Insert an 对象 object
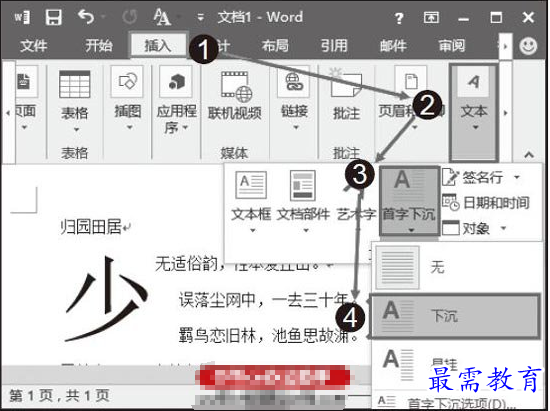The height and width of the screenshot is (411, 550). pyautogui.click(x=466, y=229)
